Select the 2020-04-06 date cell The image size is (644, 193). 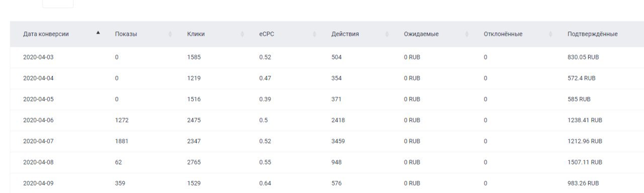tap(38, 120)
